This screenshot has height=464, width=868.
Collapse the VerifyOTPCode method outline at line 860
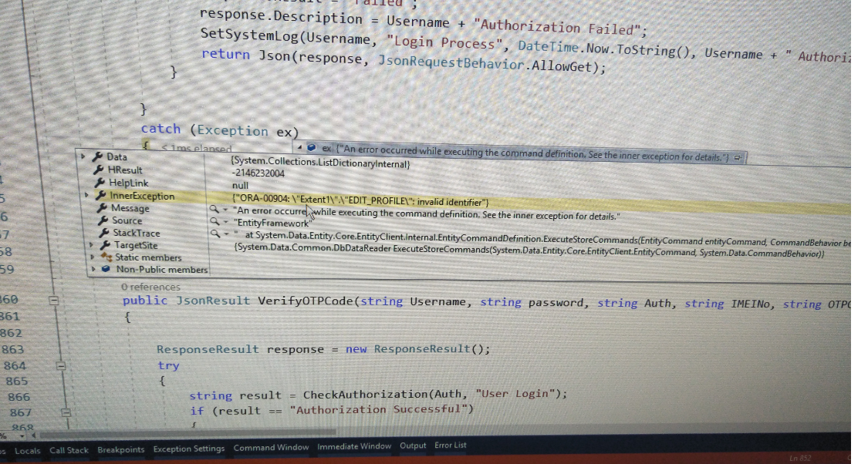54,301
